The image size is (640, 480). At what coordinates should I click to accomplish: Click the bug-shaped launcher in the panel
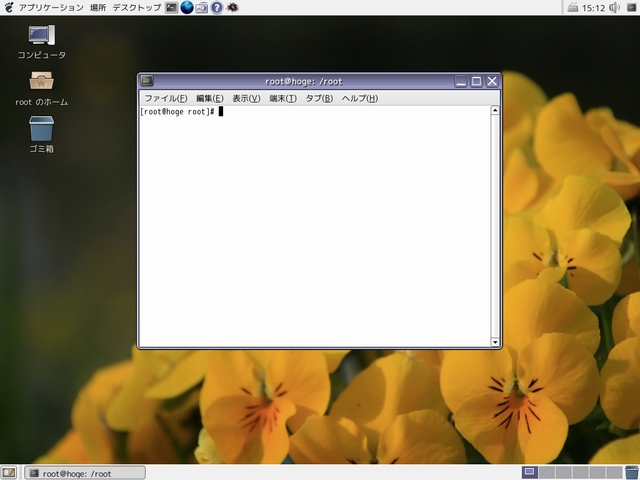[232, 7]
